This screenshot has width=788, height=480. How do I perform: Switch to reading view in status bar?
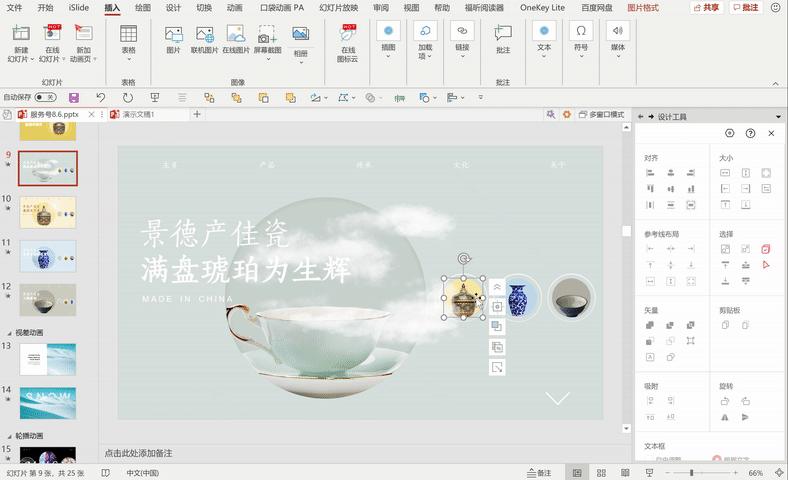point(625,473)
